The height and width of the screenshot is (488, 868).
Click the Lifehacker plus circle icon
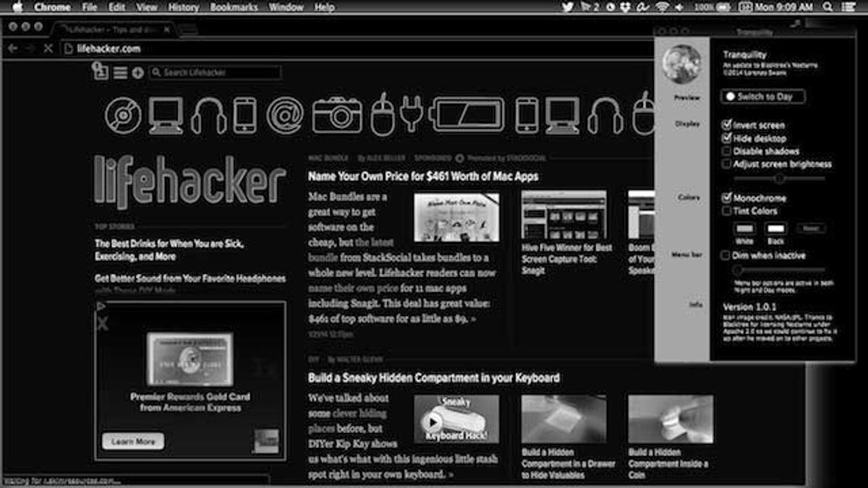click(x=137, y=72)
